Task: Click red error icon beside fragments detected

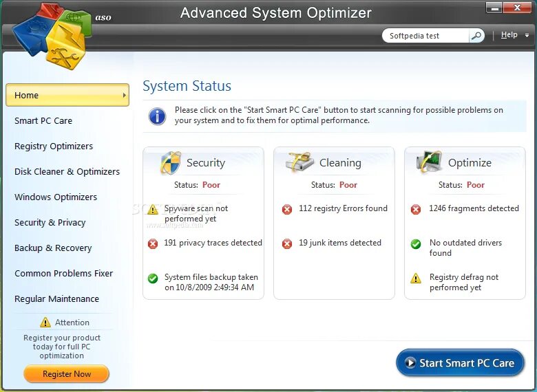Action: click(x=416, y=209)
